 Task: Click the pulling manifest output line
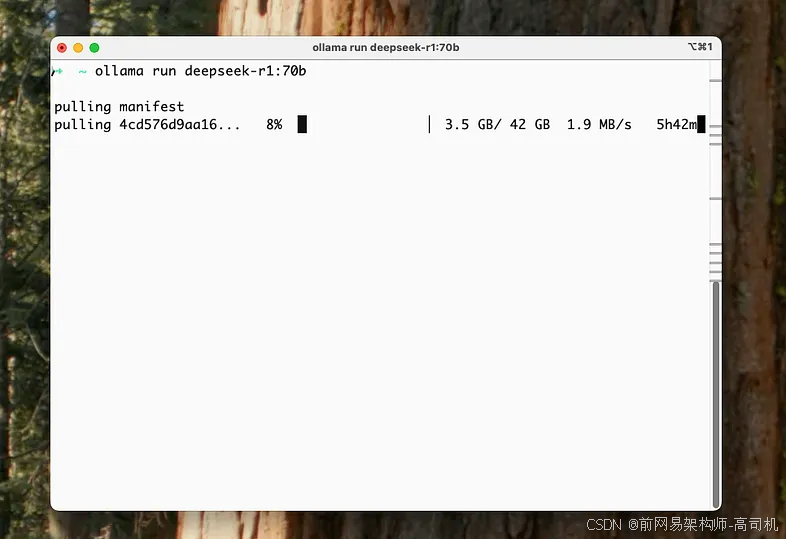click(119, 107)
